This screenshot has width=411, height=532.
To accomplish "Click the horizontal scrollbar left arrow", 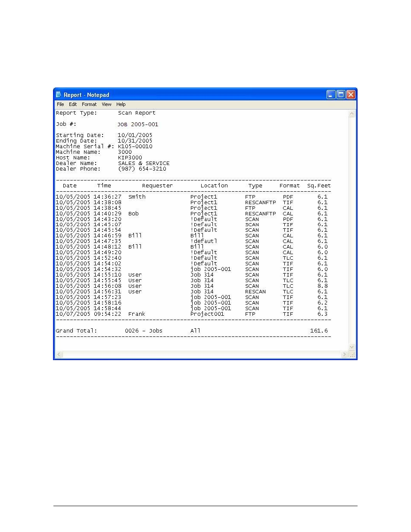I will pos(59,355).
